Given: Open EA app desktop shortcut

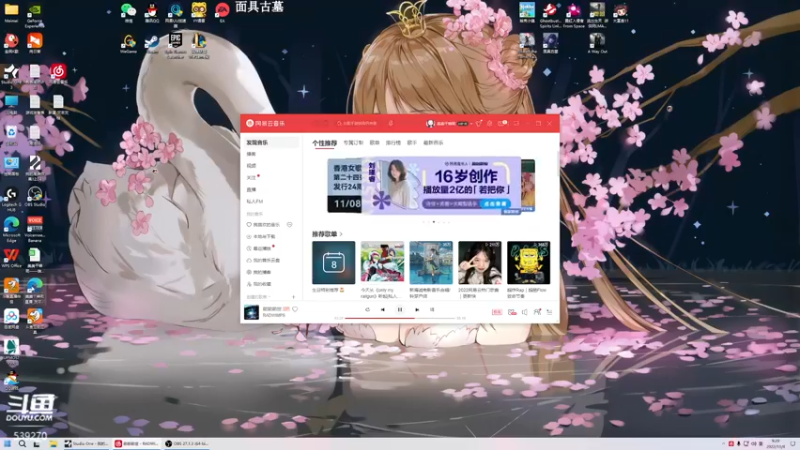Looking at the screenshot, I should pos(222,13).
